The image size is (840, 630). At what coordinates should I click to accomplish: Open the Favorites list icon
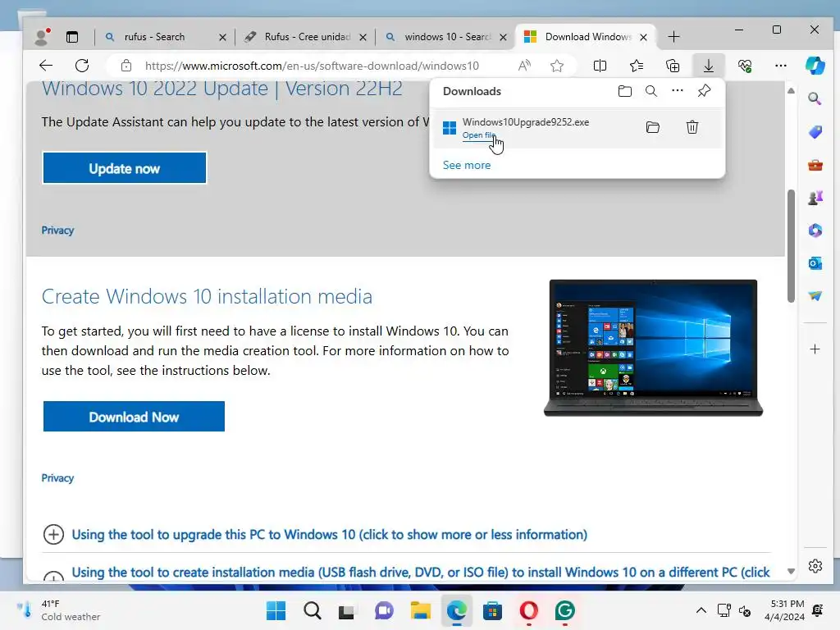click(637, 66)
